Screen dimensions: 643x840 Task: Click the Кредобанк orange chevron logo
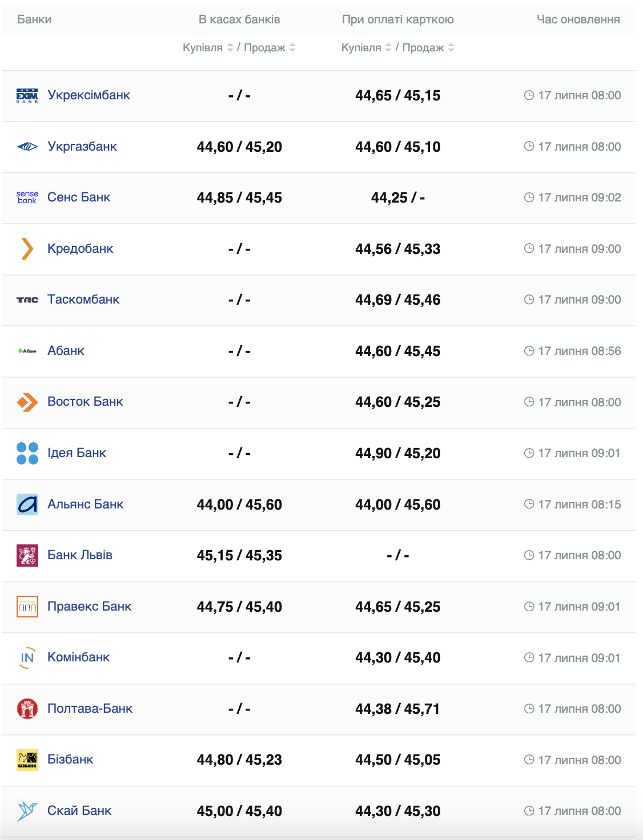click(x=27, y=249)
